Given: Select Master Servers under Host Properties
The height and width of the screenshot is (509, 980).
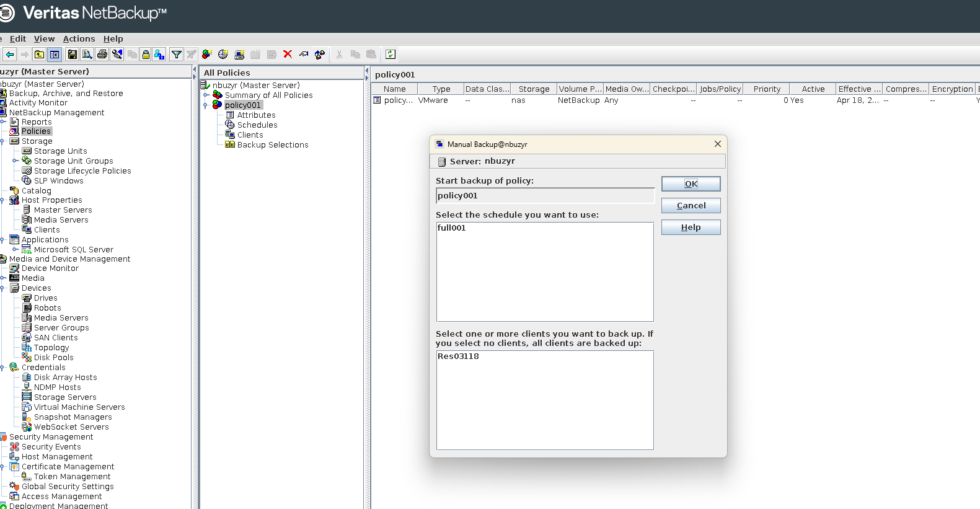Looking at the screenshot, I should pos(63,210).
